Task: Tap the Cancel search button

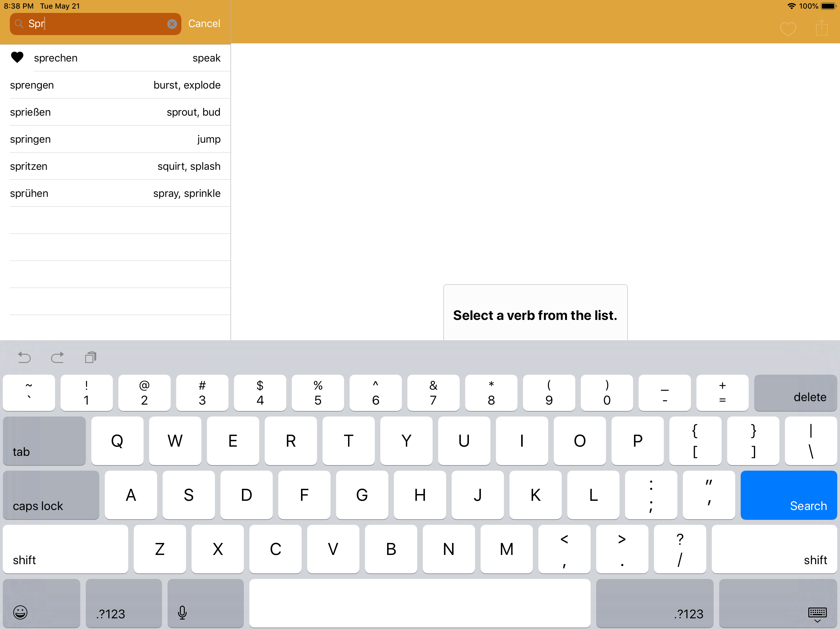Action: pyautogui.click(x=204, y=24)
